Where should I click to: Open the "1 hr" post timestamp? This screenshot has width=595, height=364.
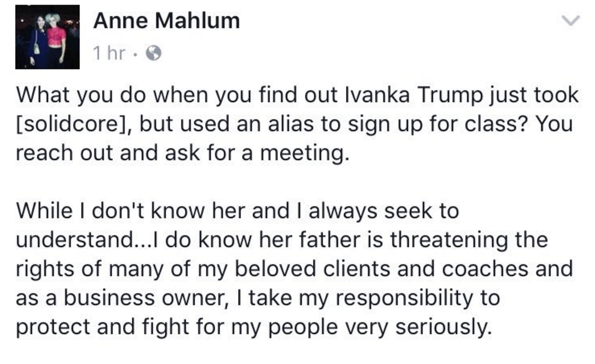coord(109,53)
